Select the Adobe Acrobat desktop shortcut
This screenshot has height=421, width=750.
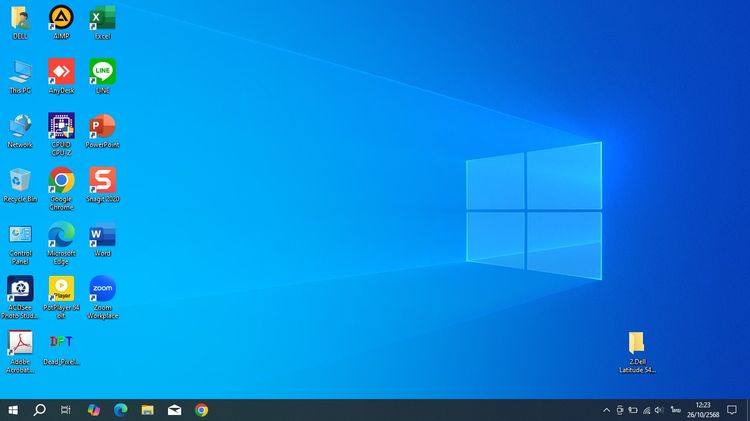[x=20, y=343]
